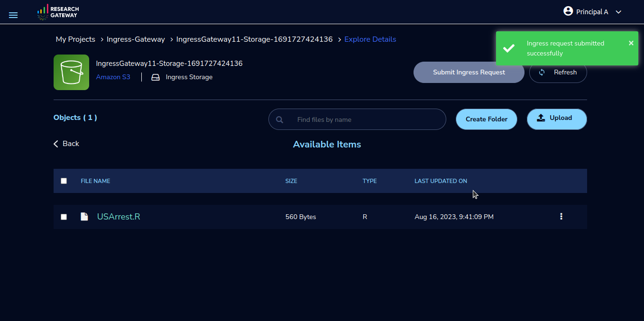Click the magnifier search icon
Viewport: 644px width, 321px height.
[x=280, y=119]
